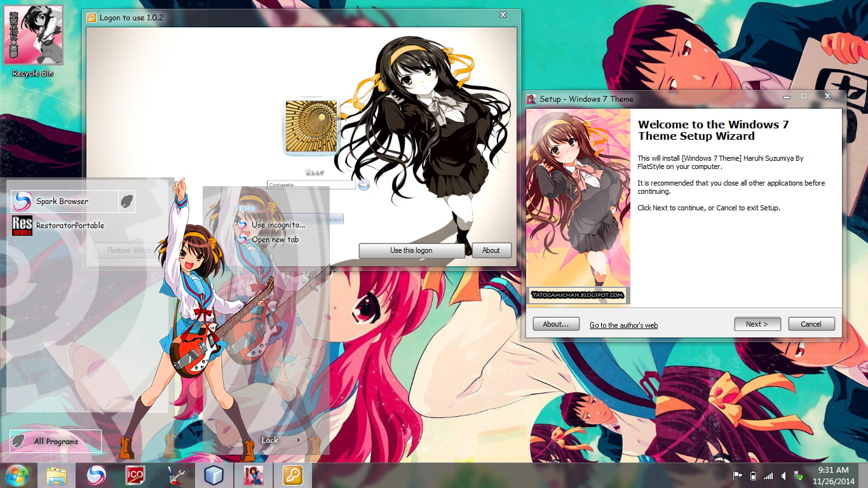Expand All Programs in Start menu
The image size is (868, 488).
click(55, 441)
